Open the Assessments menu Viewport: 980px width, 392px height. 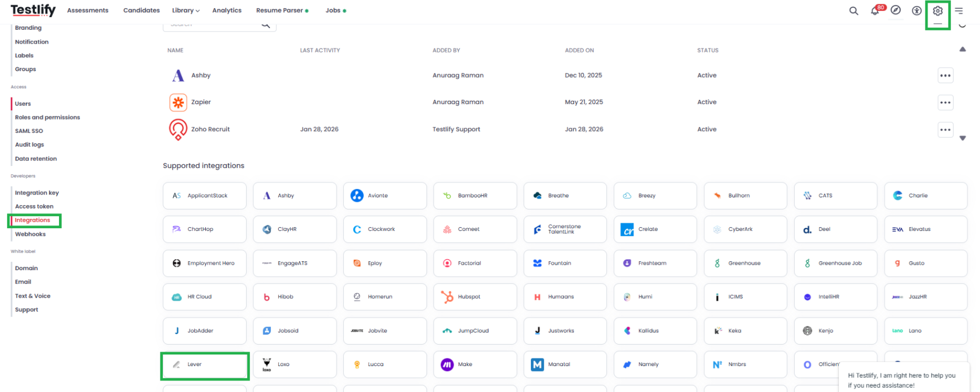coord(88,10)
